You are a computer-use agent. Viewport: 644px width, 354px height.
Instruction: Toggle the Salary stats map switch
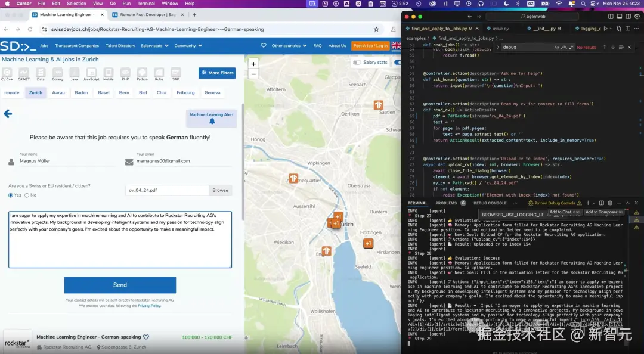pyautogui.click(x=357, y=62)
